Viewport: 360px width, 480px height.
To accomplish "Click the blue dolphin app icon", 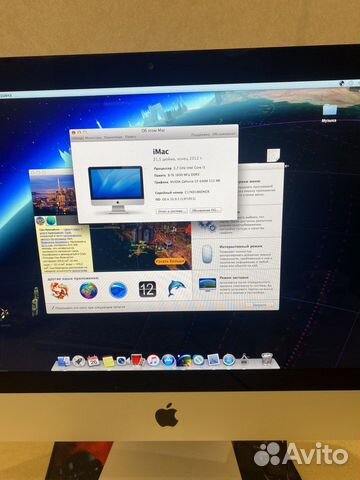I will 176,289.
